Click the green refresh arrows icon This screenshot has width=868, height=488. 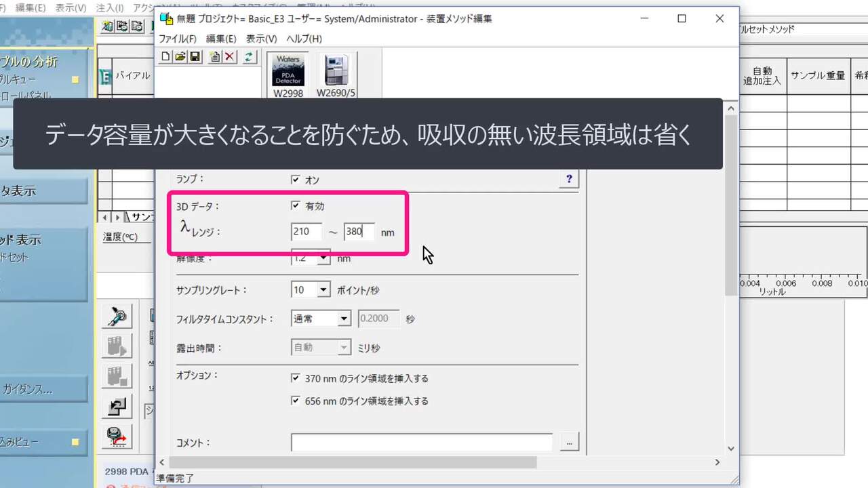pyautogui.click(x=250, y=57)
